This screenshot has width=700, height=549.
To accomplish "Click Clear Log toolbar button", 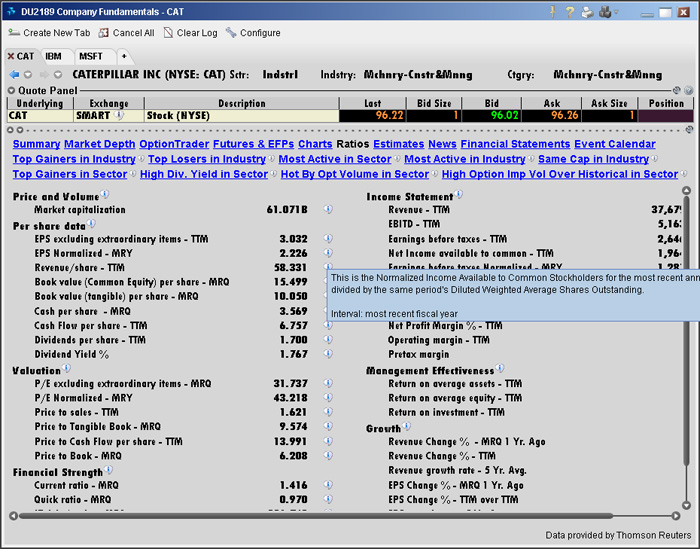I will coord(191,33).
